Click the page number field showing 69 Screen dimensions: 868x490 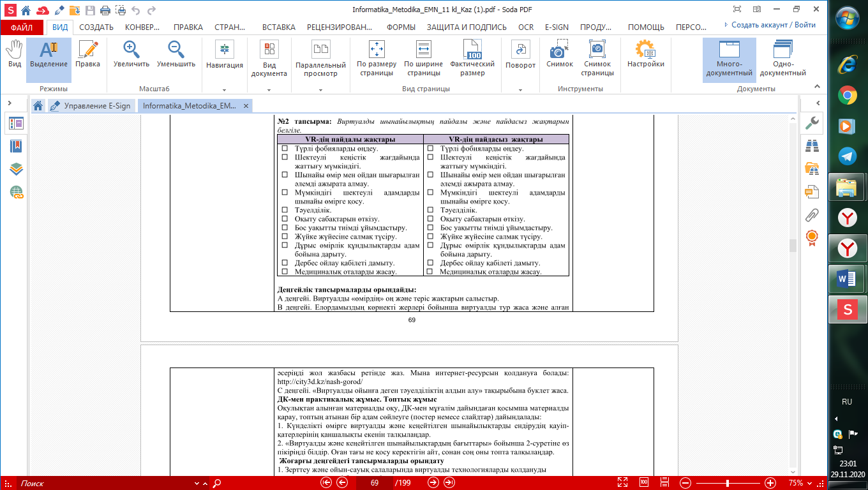(x=375, y=483)
